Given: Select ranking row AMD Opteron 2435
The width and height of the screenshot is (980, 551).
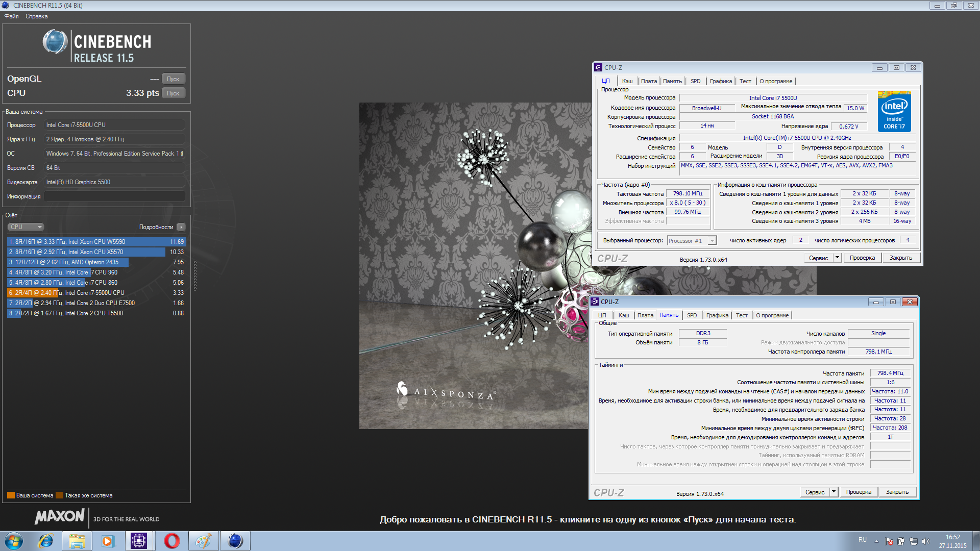Looking at the screenshot, I should tap(96, 262).
